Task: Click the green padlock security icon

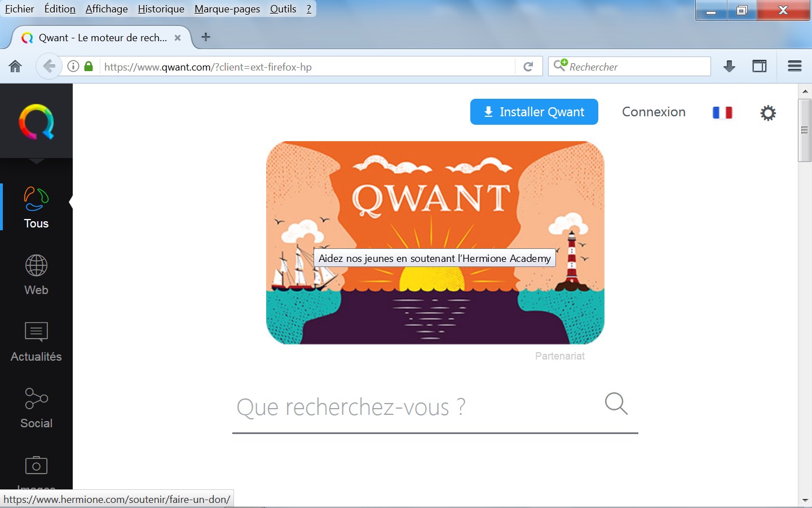Action: (x=89, y=66)
